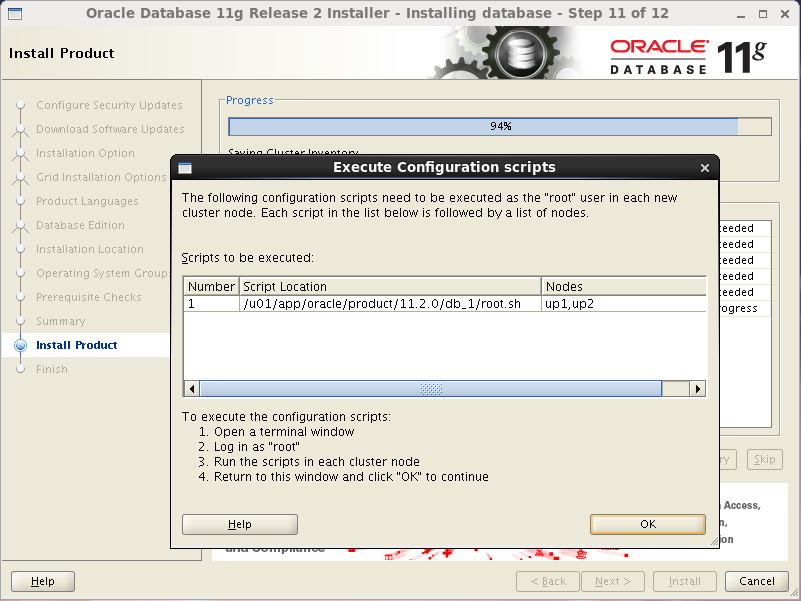Click the installer window menu icon
The height and width of the screenshot is (601, 801).
[x=15, y=14]
